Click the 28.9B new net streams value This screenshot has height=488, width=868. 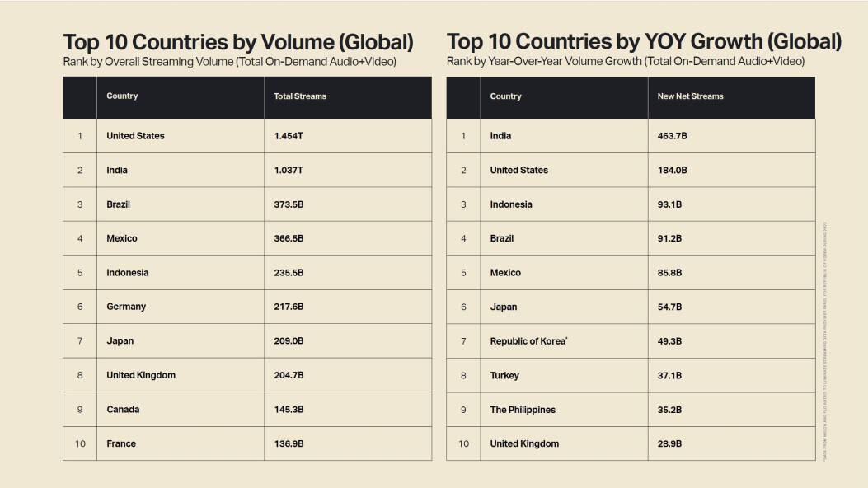(670, 443)
